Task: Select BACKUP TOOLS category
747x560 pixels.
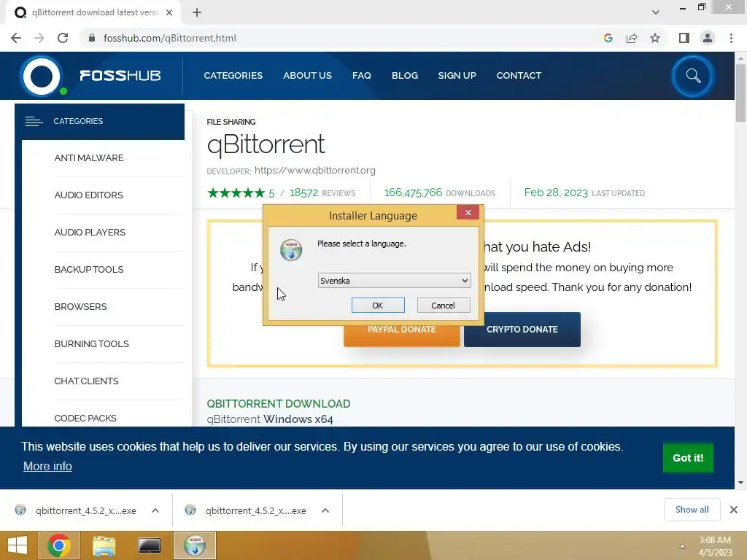Action: (88, 270)
